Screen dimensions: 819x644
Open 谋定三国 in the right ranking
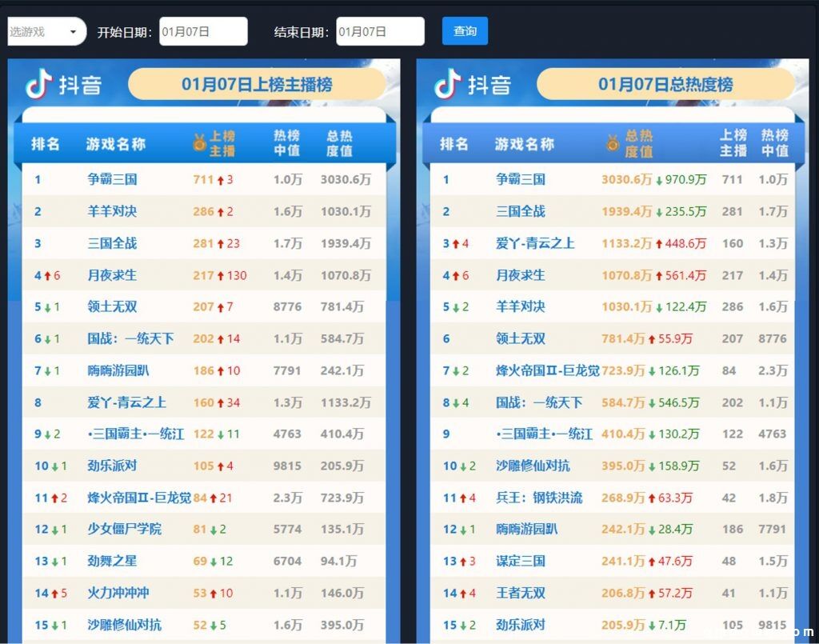[521, 561]
